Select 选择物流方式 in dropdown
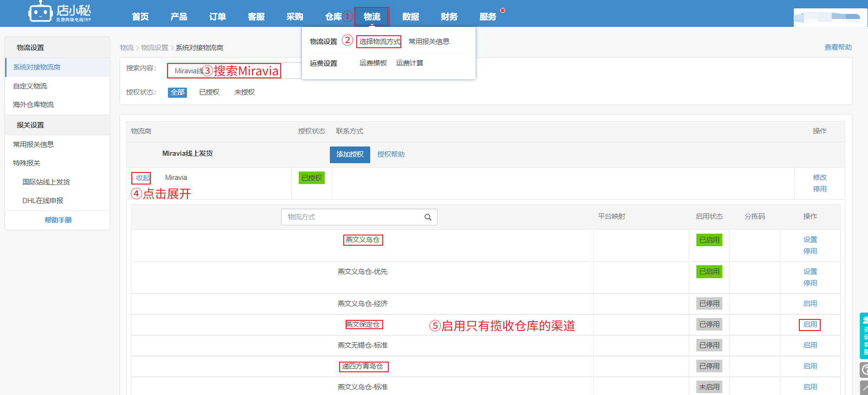The height and width of the screenshot is (395, 868). click(x=379, y=42)
